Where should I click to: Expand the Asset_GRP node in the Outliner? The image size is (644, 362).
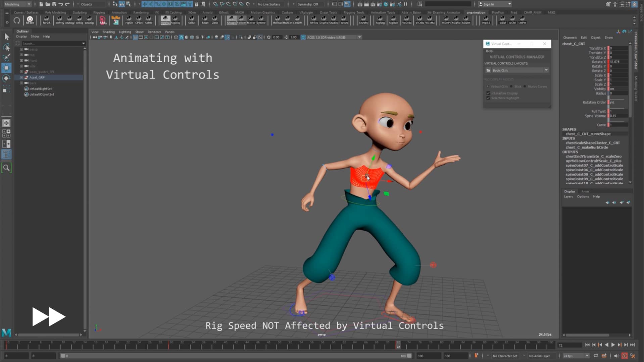pyautogui.click(x=21, y=77)
